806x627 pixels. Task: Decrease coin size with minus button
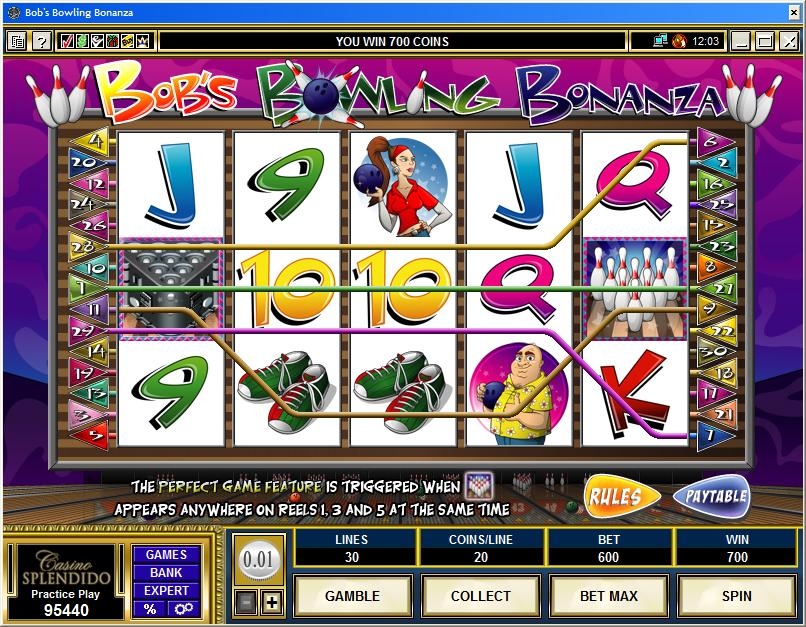[x=246, y=602]
